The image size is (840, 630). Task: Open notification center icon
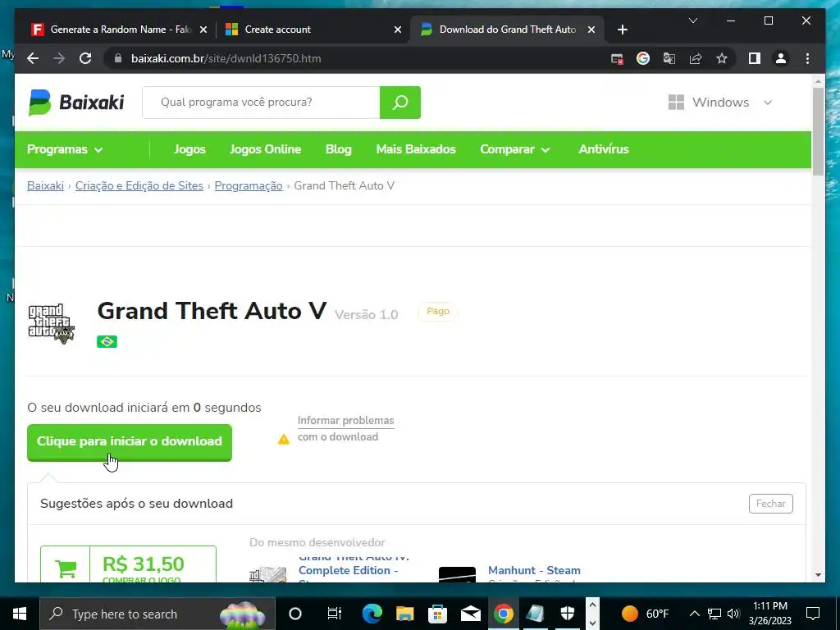[813, 614]
